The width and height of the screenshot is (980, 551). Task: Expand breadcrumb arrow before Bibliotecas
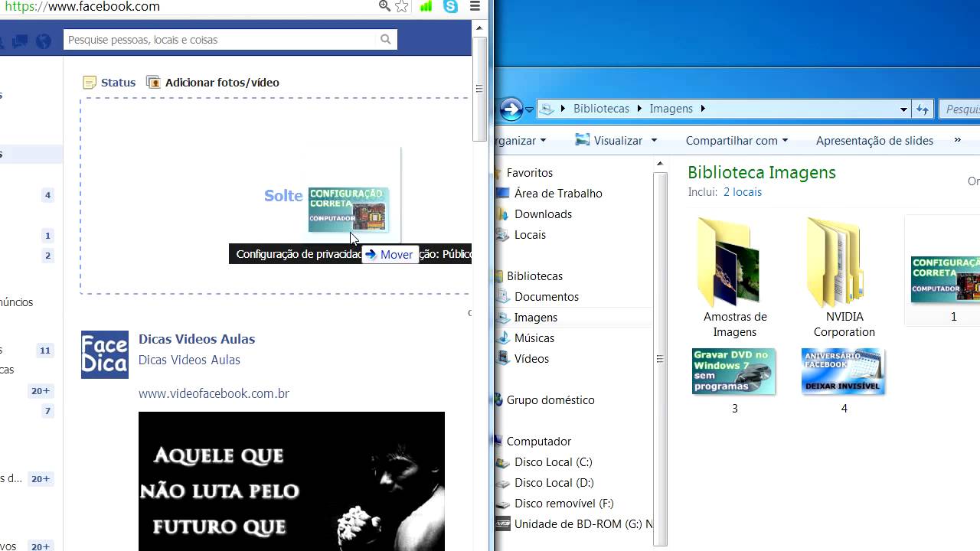(564, 109)
